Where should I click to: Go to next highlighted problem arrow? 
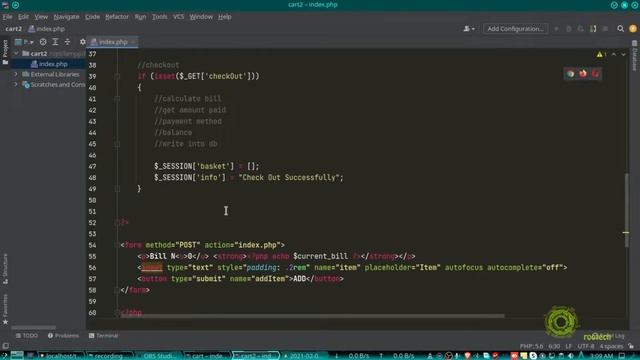[623, 54]
